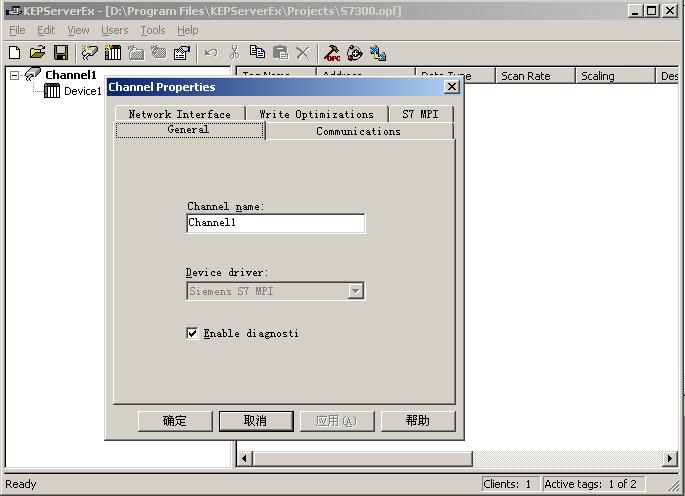Select the Device1 icon in the tree

52,91
